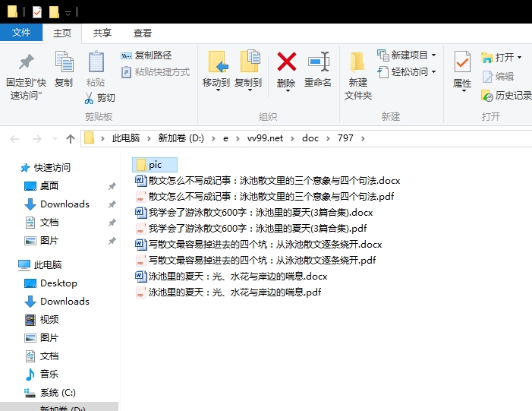Open Customize Quick Access Toolbar dropdown
532x411 pixels.
68,13
